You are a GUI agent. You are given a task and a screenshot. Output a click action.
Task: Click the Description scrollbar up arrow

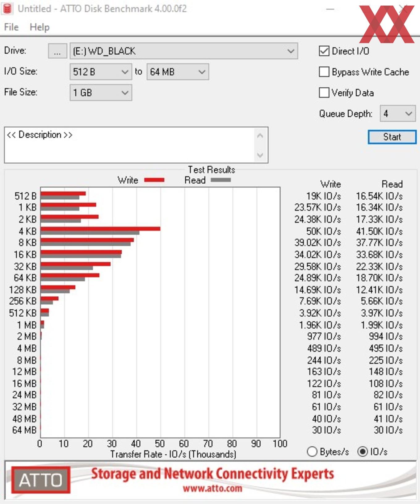point(260,136)
